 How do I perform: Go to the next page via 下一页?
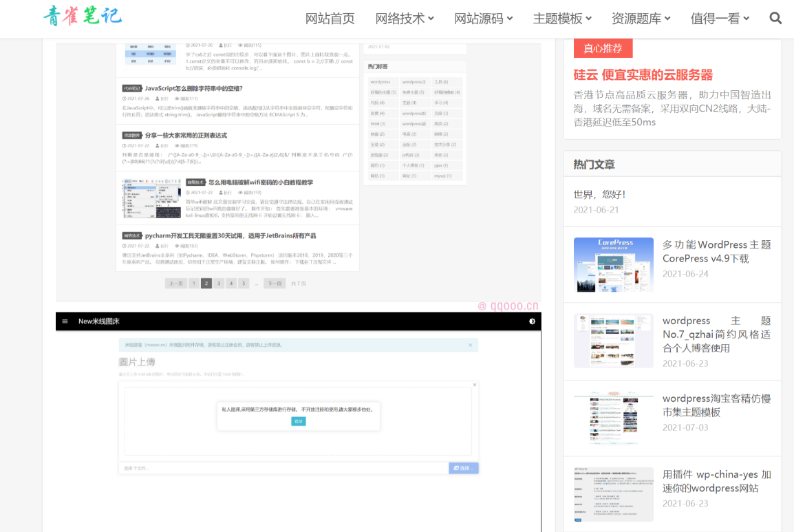pos(275,283)
